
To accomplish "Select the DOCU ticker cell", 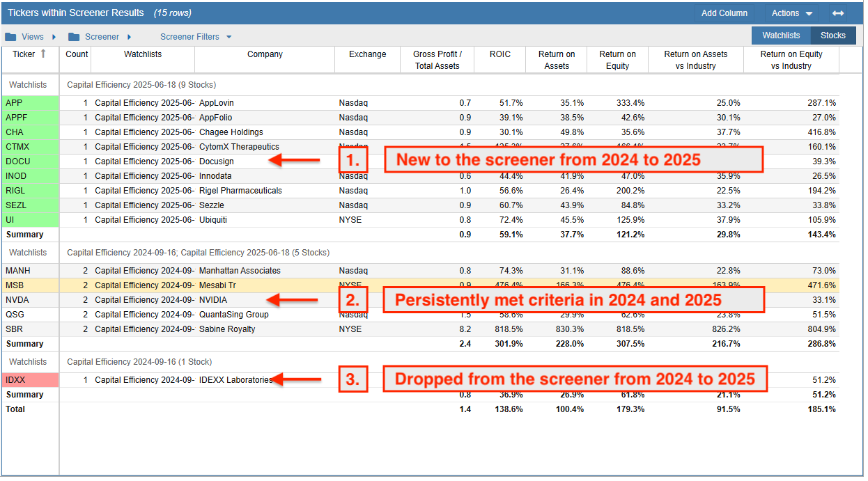I will pyautogui.click(x=31, y=161).
